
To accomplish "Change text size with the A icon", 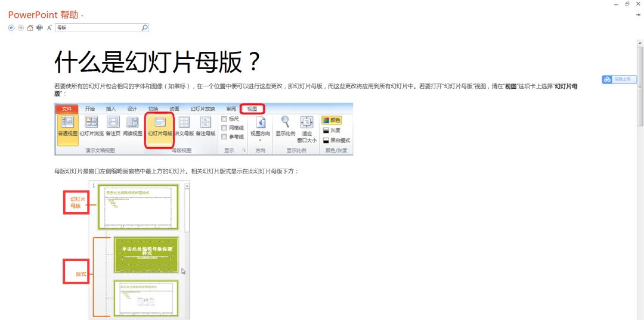I will [49, 28].
